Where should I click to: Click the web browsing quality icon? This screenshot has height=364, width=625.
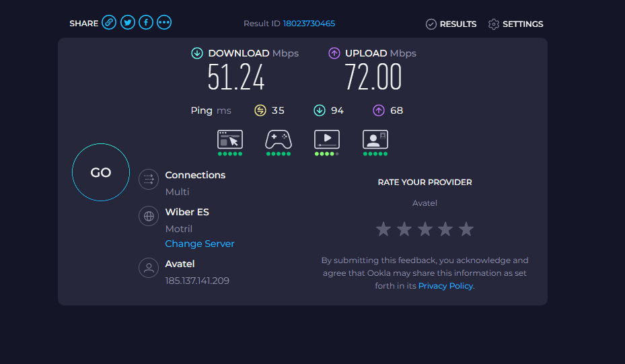pos(230,140)
